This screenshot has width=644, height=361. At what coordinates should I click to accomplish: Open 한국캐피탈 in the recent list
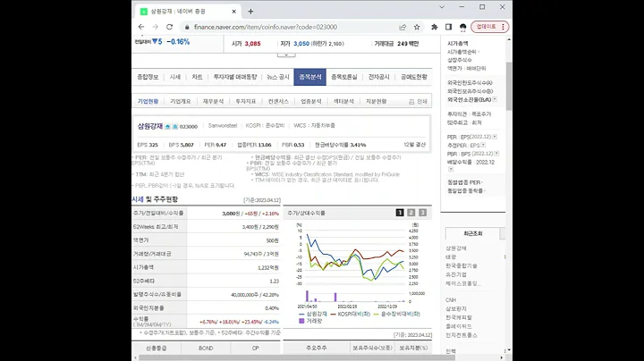pyautogui.click(x=459, y=317)
